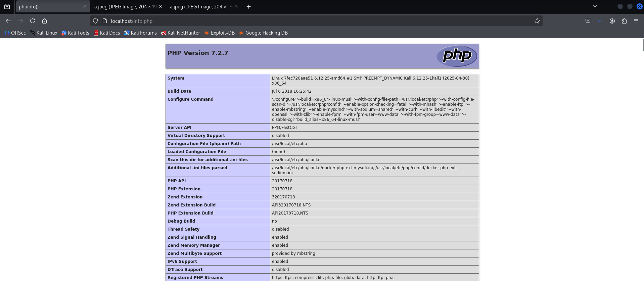Click the PHP logo image
The height and width of the screenshot is (281, 644).
click(x=456, y=56)
